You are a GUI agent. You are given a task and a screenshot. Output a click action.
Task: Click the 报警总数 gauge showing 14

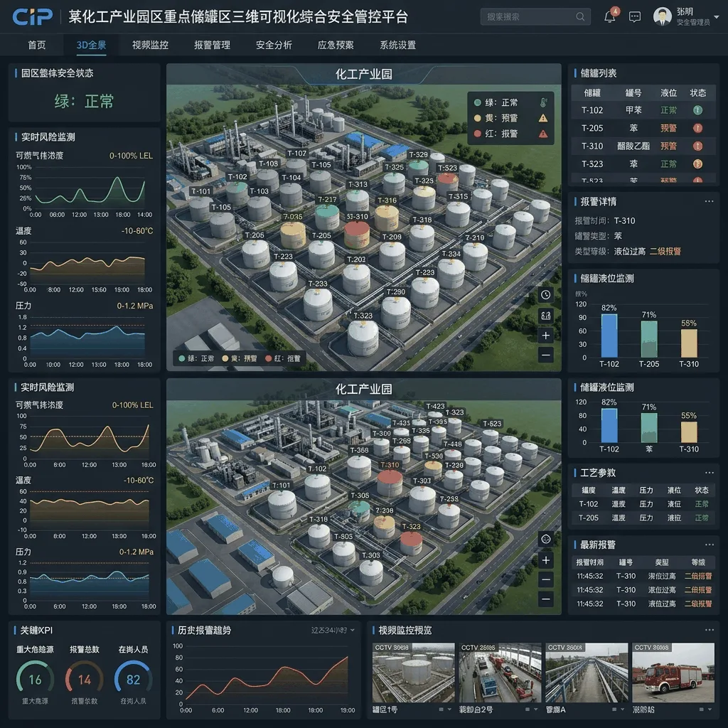pos(84,679)
